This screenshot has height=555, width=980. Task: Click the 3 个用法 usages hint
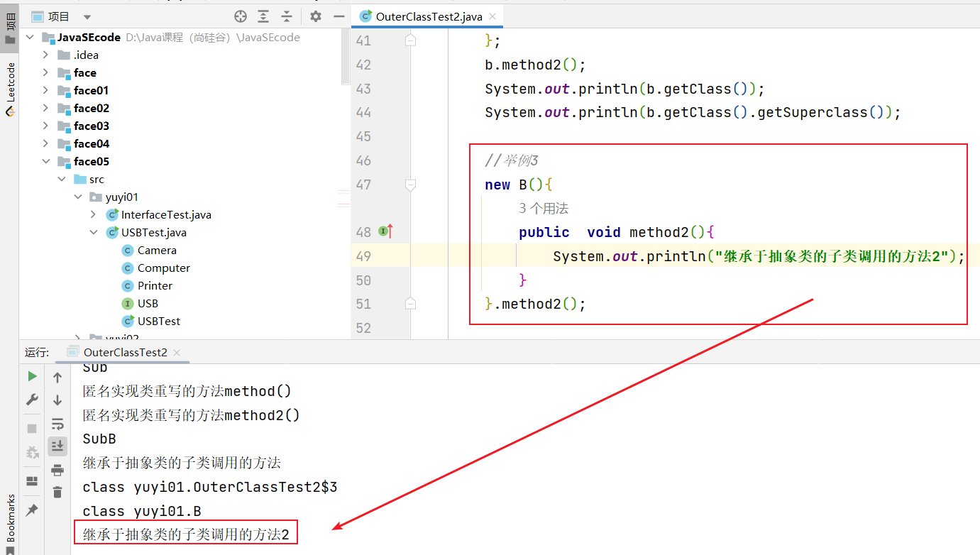(544, 209)
